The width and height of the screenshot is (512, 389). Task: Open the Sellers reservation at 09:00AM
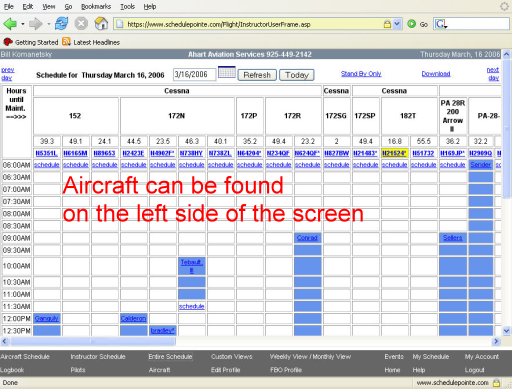point(453,238)
